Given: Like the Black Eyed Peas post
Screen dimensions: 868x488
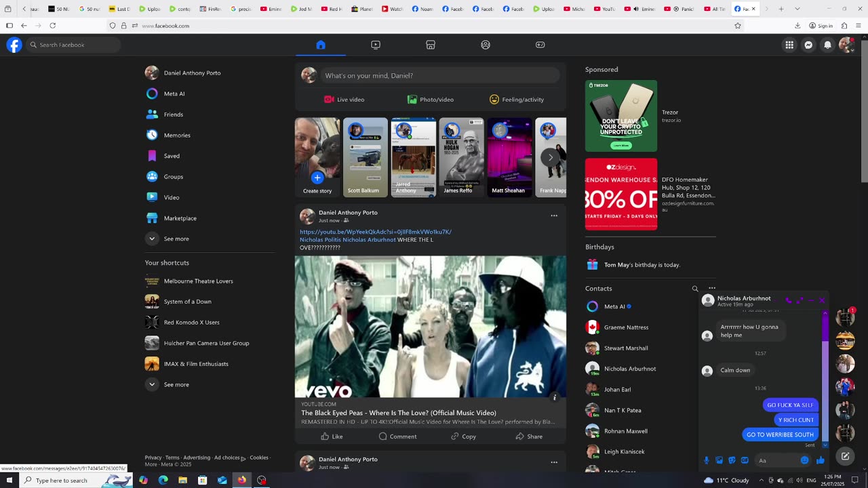Looking at the screenshot, I should tap(332, 436).
